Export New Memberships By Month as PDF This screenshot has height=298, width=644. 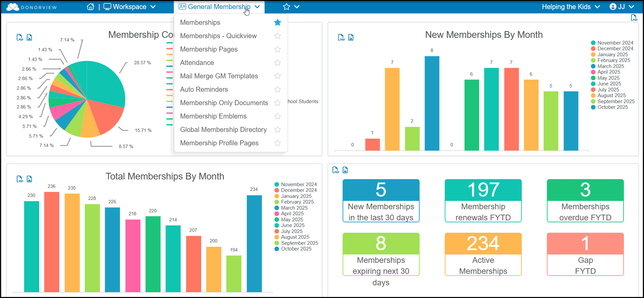pos(341,38)
